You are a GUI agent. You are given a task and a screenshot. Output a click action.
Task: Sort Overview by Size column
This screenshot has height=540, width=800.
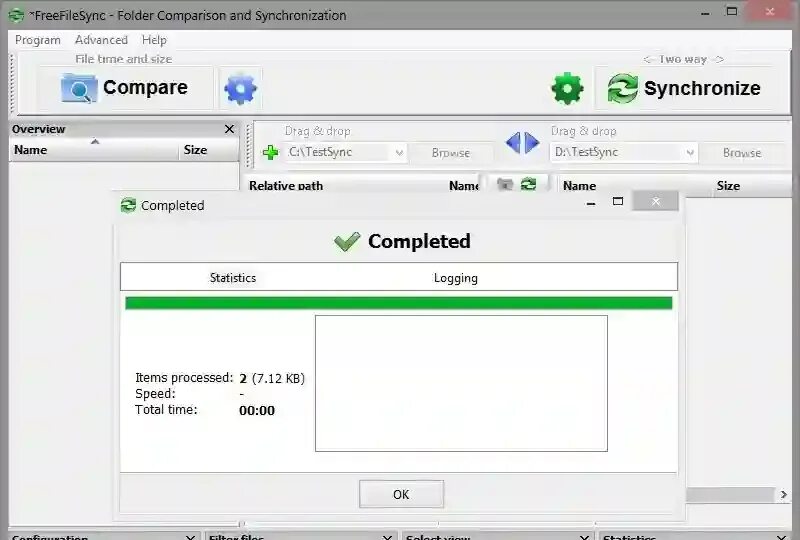(x=209, y=150)
